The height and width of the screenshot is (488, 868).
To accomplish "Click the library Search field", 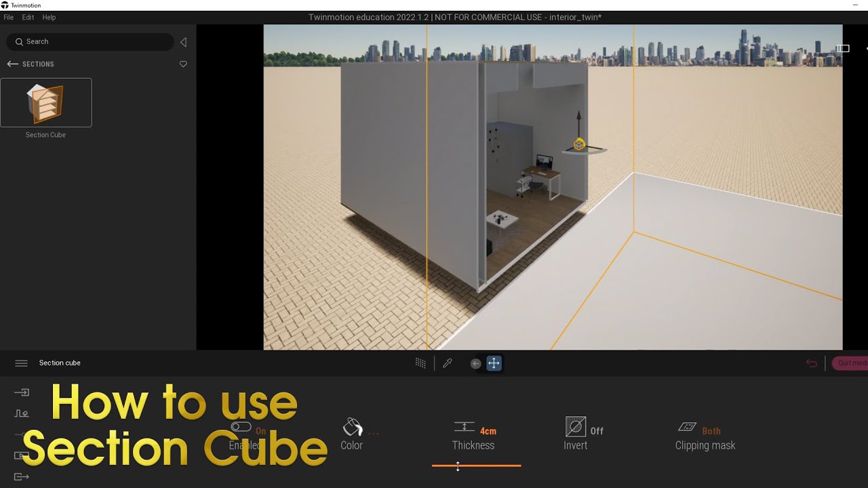I will [90, 41].
